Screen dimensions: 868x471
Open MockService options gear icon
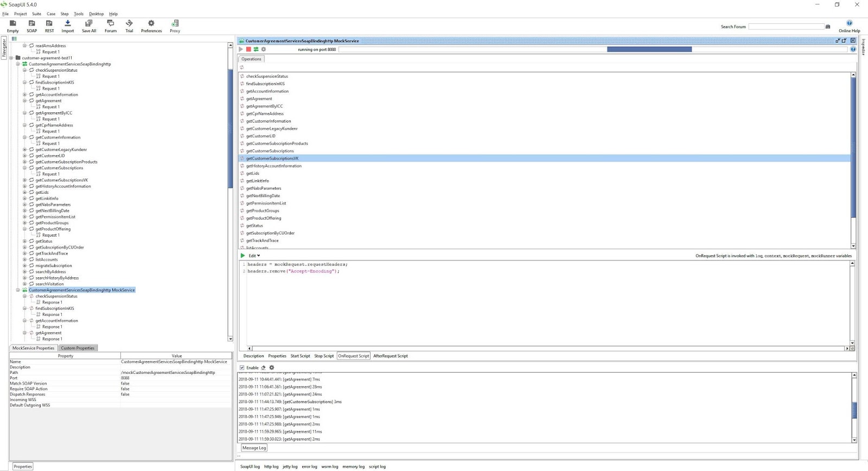tap(264, 49)
